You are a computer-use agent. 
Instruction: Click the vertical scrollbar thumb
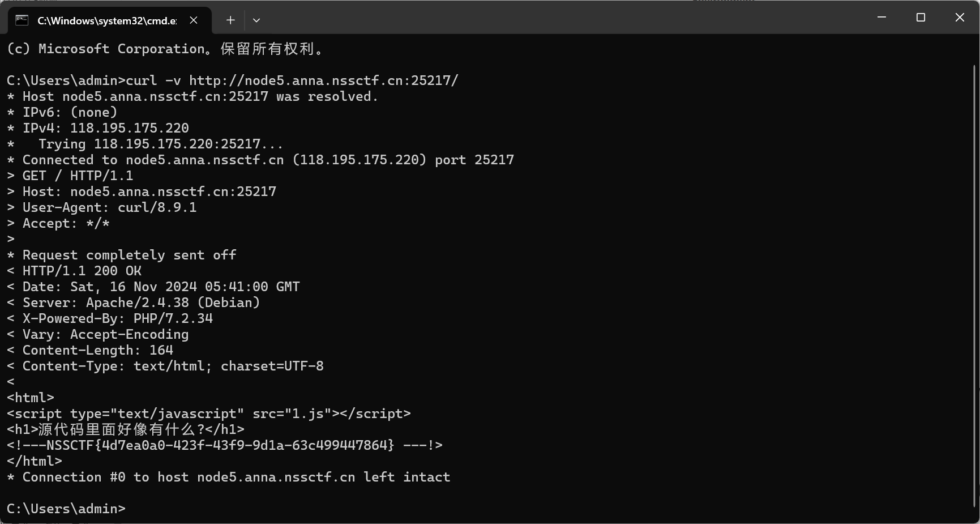click(974, 286)
